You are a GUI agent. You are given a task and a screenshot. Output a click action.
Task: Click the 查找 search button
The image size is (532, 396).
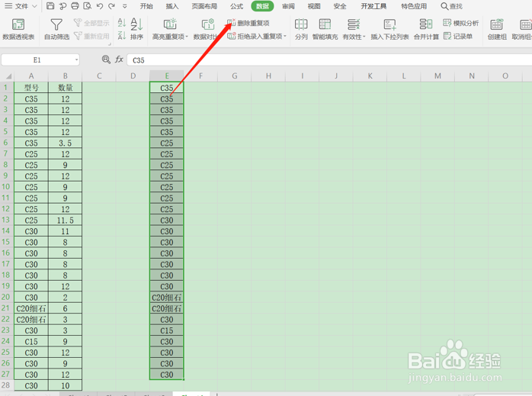point(451,6)
